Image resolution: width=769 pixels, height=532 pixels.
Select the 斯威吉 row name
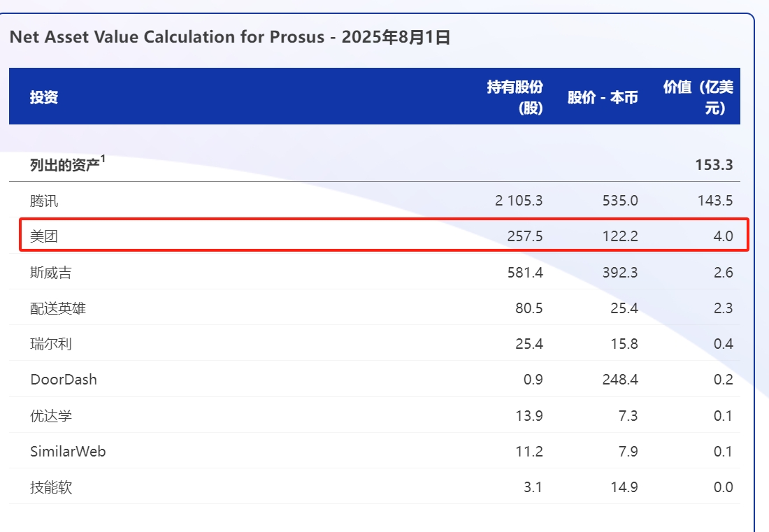51,273
